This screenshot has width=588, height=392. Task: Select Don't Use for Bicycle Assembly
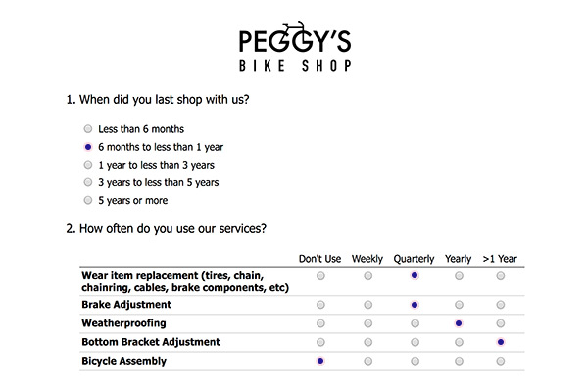coord(320,361)
